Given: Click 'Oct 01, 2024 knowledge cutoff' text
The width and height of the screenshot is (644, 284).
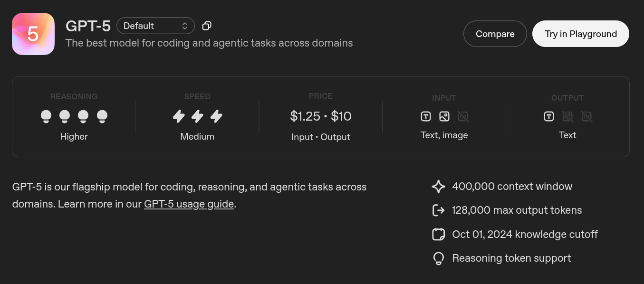Looking at the screenshot, I should tap(525, 234).
